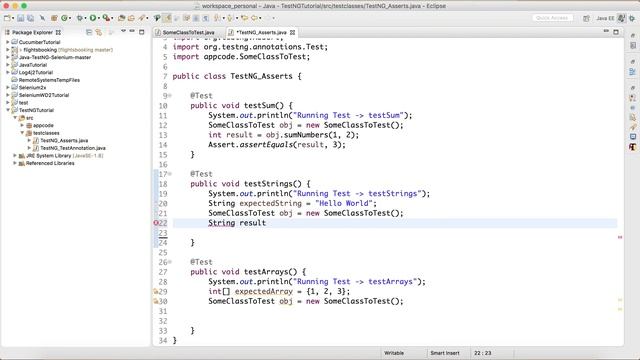The height and width of the screenshot is (360, 640).
Task: Select the SeleniumWD2Tutorial project
Action: pos(44,95)
